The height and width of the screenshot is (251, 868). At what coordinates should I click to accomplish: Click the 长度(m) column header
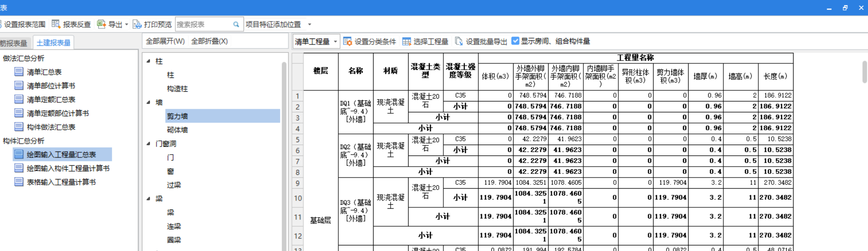pyautogui.click(x=776, y=76)
